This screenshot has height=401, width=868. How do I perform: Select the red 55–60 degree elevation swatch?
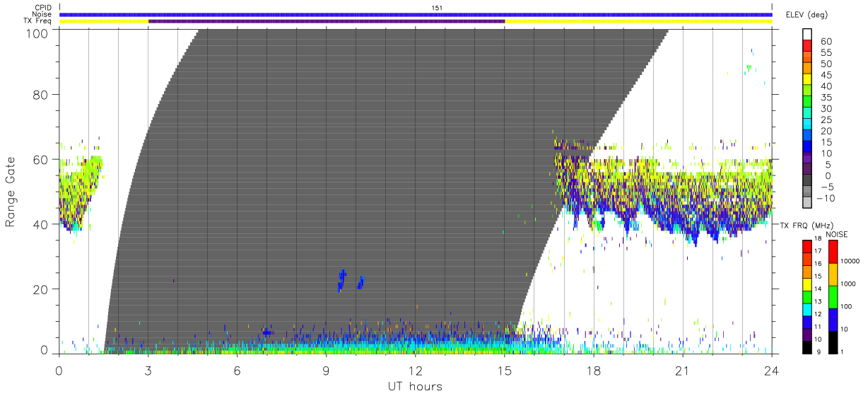tap(808, 45)
